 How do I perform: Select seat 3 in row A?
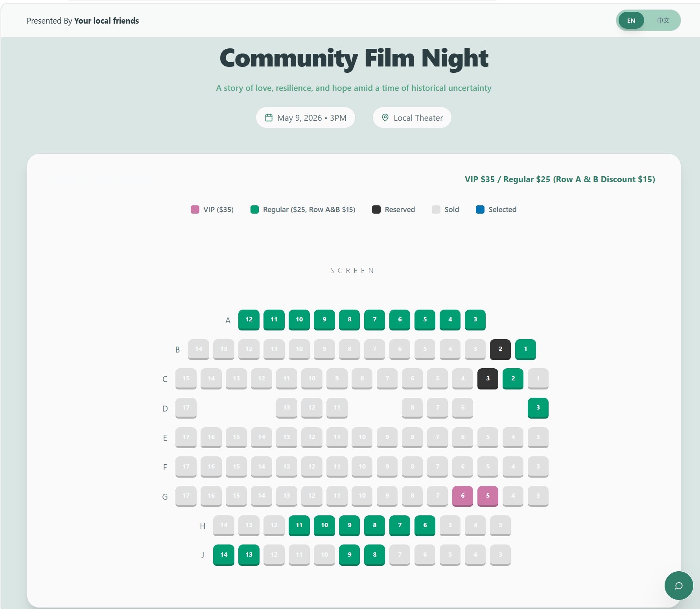(x=475, y=320)
